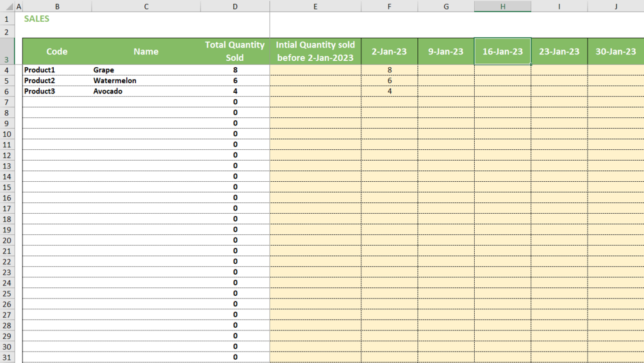Select row 10 header
Viewport: 644px width, 363px height.
7,134
